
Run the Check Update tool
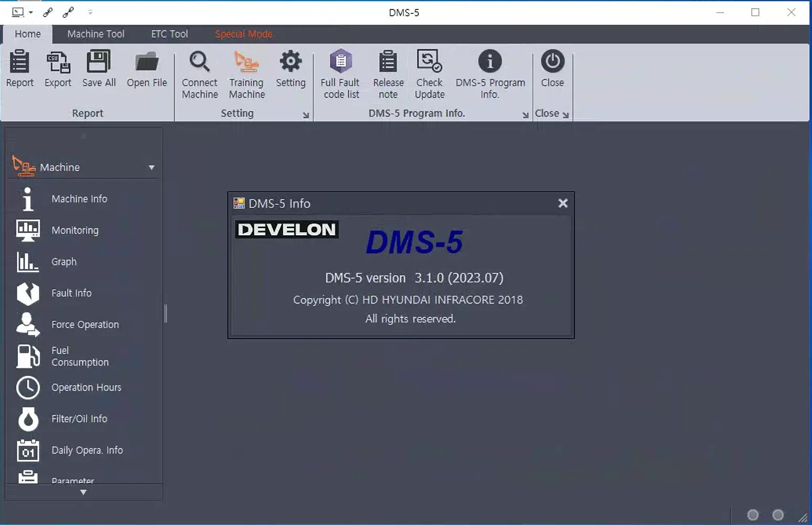[429, 73]
